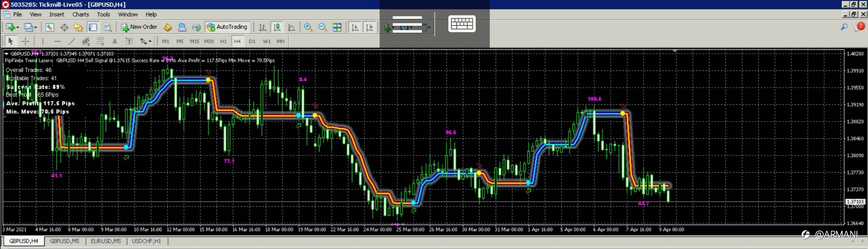Screen dimensions: 868x249
Task: Tile chart windows with the grid icon
Action: 337,27
